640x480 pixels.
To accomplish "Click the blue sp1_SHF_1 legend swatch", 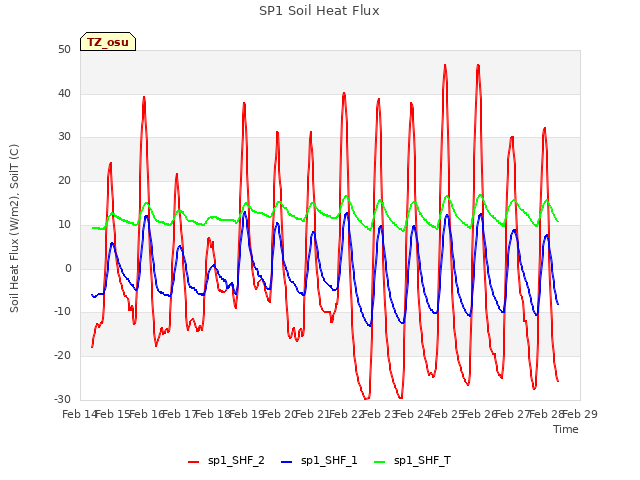I will point(287,462).
